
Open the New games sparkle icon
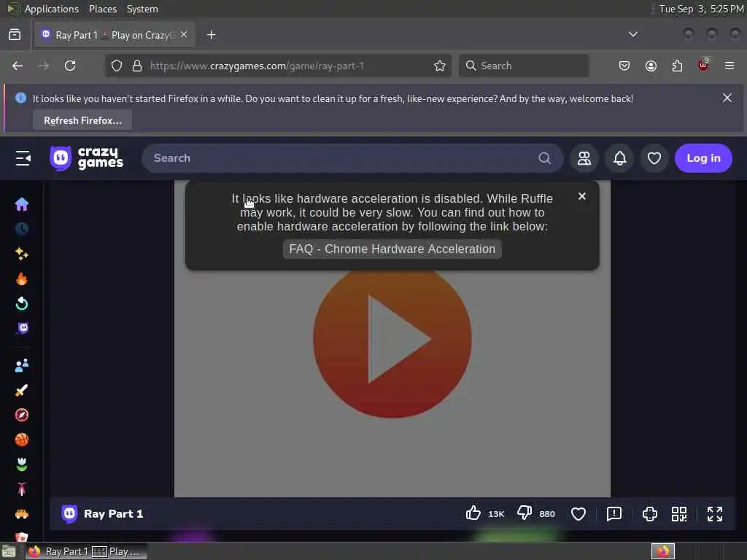tap(22, 254)
